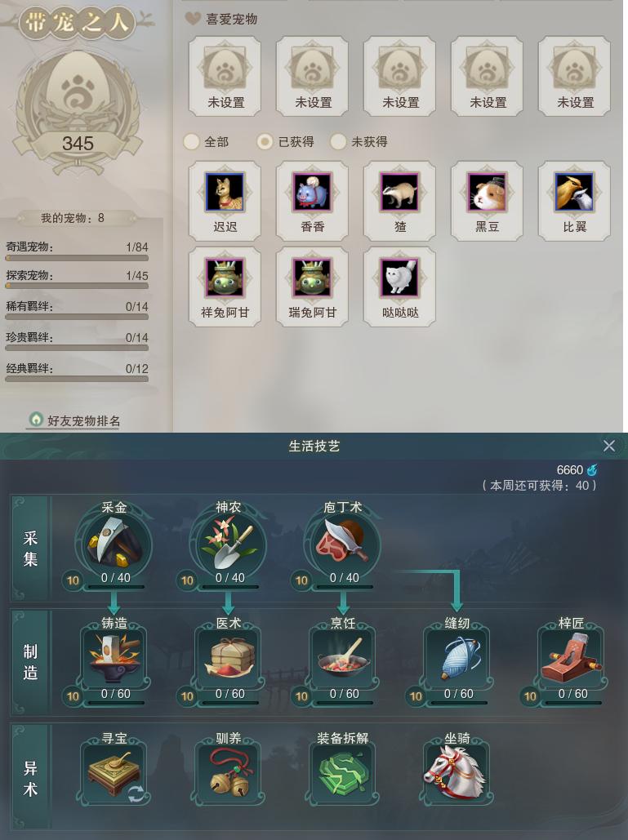Click the 奇遇宠物 progress bar
This screenshot has height=840, width=628.
click(x=77, y=258)
